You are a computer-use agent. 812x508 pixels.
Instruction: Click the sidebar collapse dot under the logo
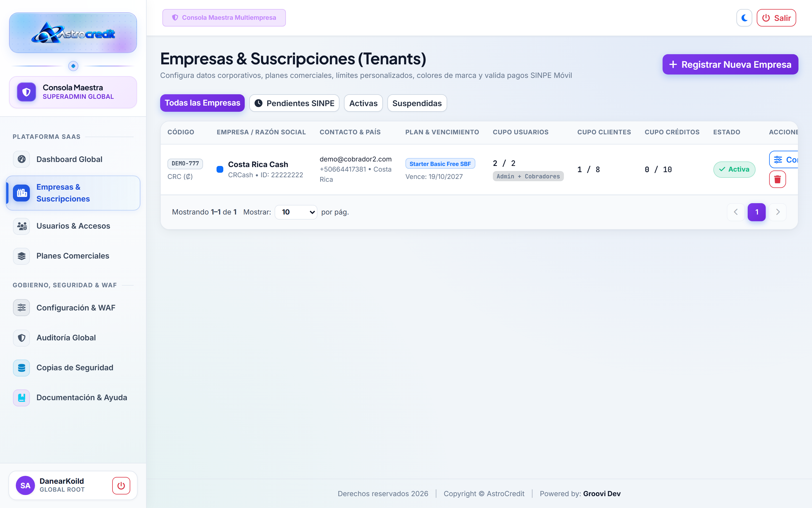pyautogui.click(x=73, y=66)
